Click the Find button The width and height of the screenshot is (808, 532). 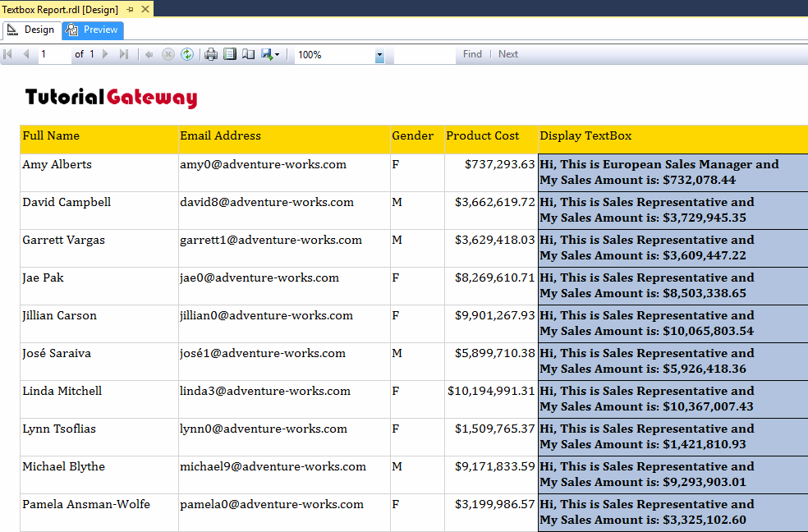coord(472,54)
